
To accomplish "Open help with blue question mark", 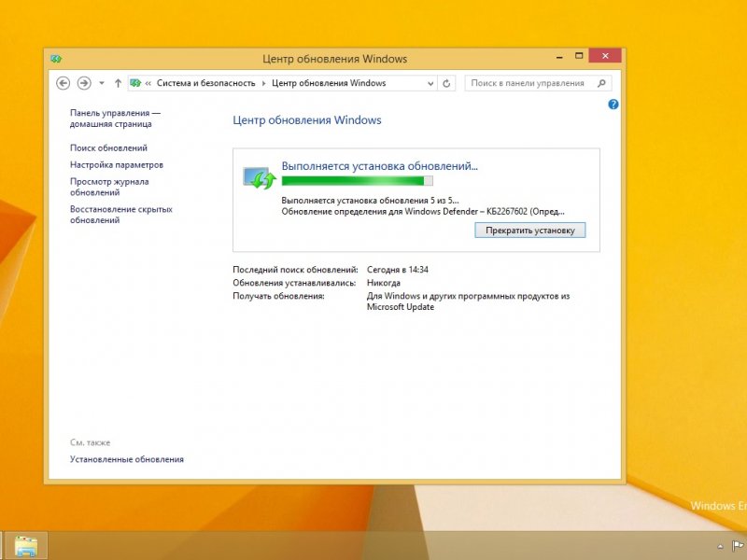I will coord(613,105).
